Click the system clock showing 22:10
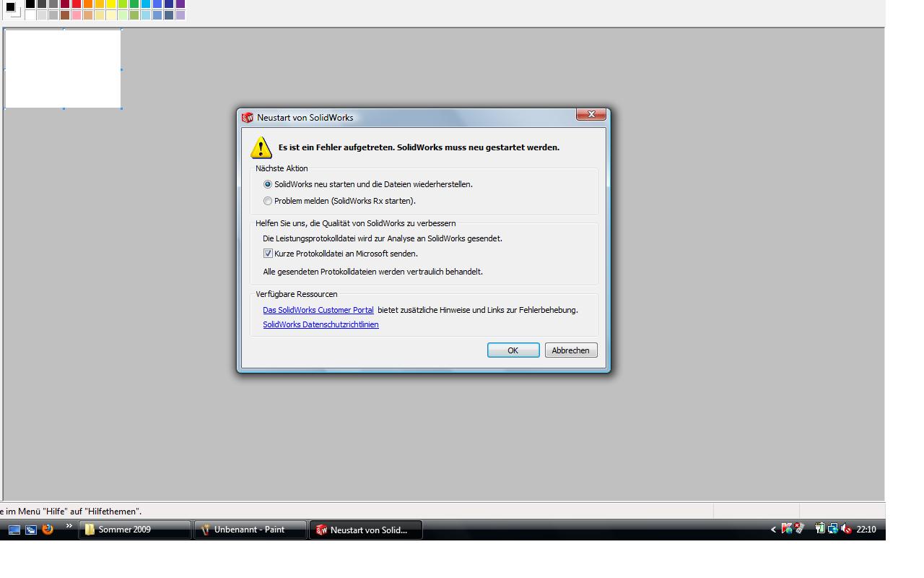 point(866,530)
